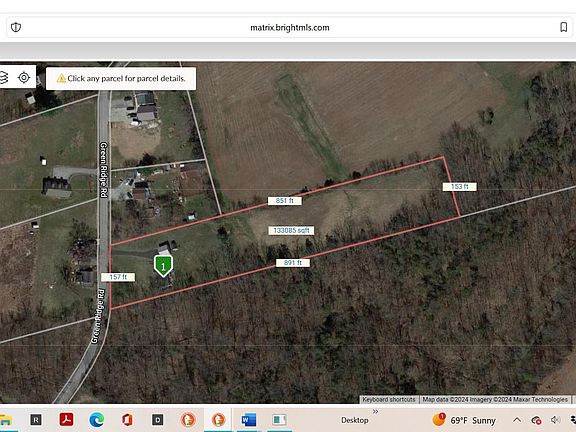Screen dimensions: 576x432
Task: Click the shield privacy icon in address bar
Action: point(16,27)
